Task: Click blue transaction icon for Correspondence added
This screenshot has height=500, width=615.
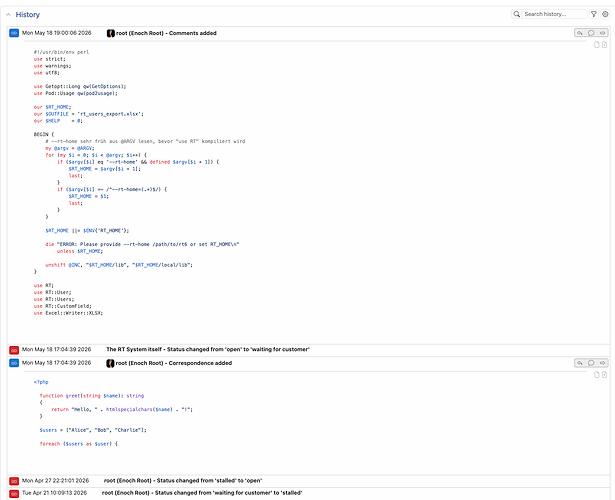Action: 14,363
